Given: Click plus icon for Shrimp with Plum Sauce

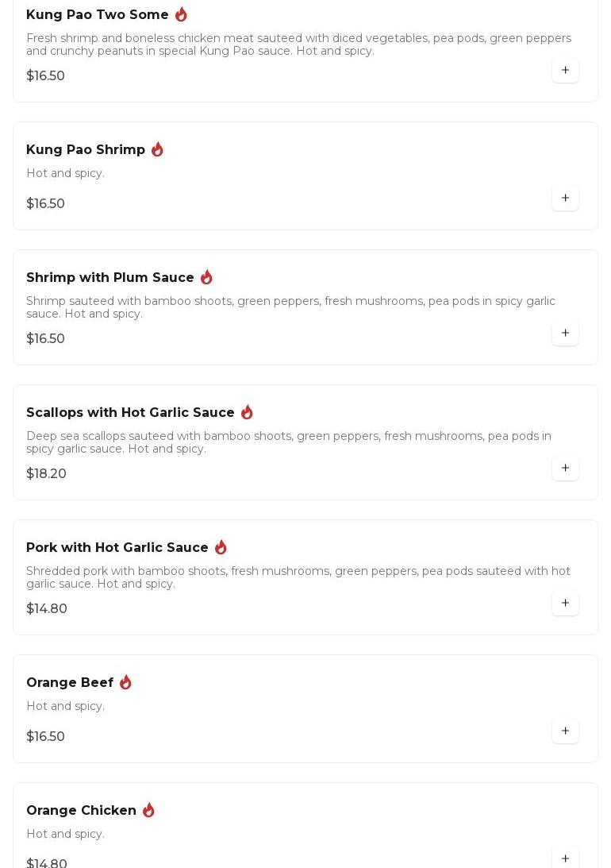Looking at the screenshot, I should coord(565,334).
